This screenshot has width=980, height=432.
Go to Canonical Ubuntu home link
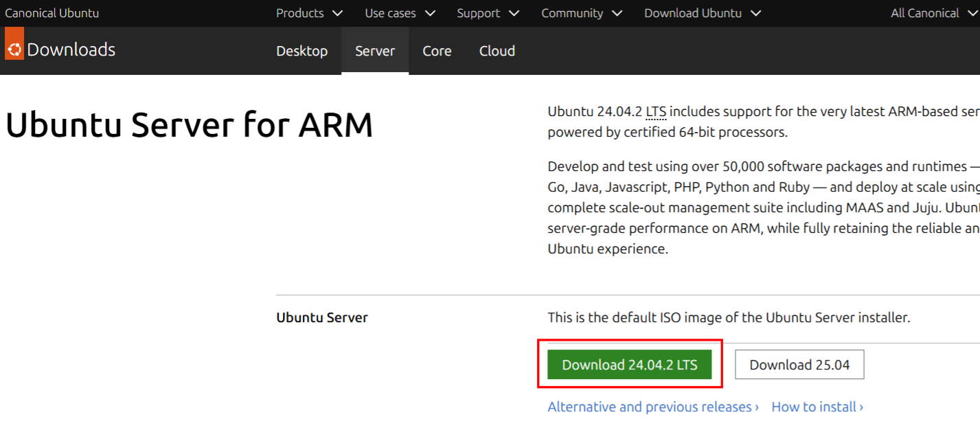coord(52,13)
